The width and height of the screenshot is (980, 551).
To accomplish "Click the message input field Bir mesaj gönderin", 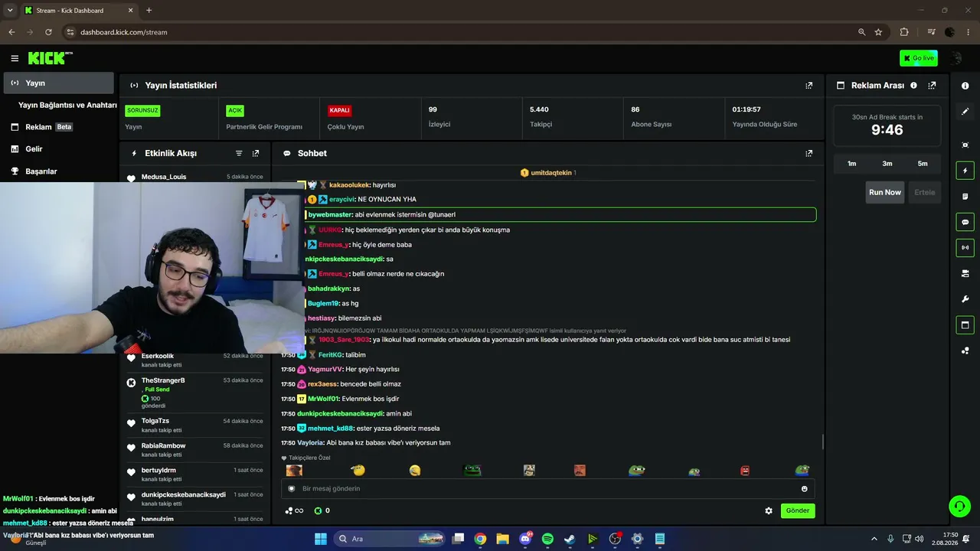I will (x=548, y=488).
